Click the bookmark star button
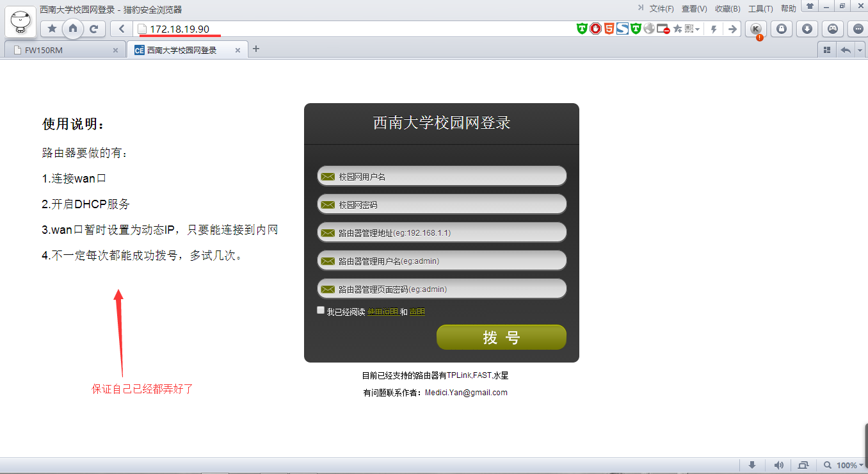 point(52,29)
